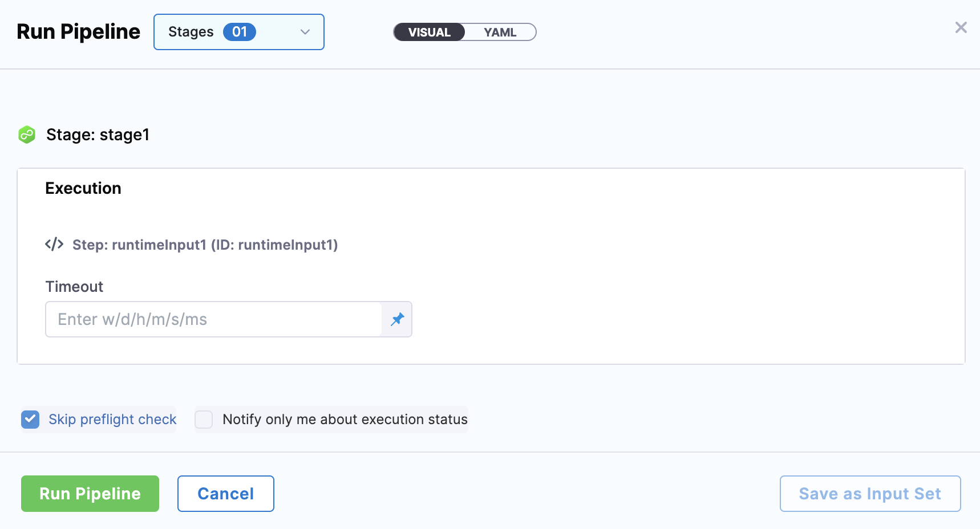Click the blue 01 stages count badge
Viewport: 980px width, 529px height.
coord(239,32)
